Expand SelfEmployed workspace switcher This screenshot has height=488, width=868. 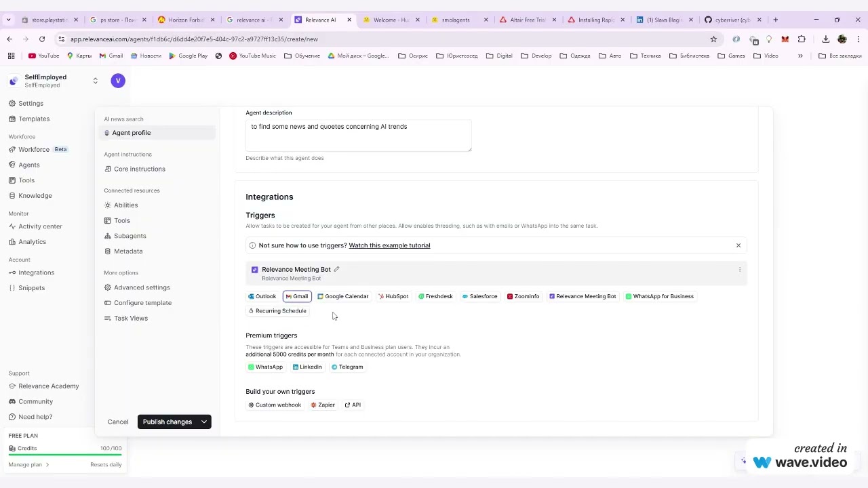95,81
